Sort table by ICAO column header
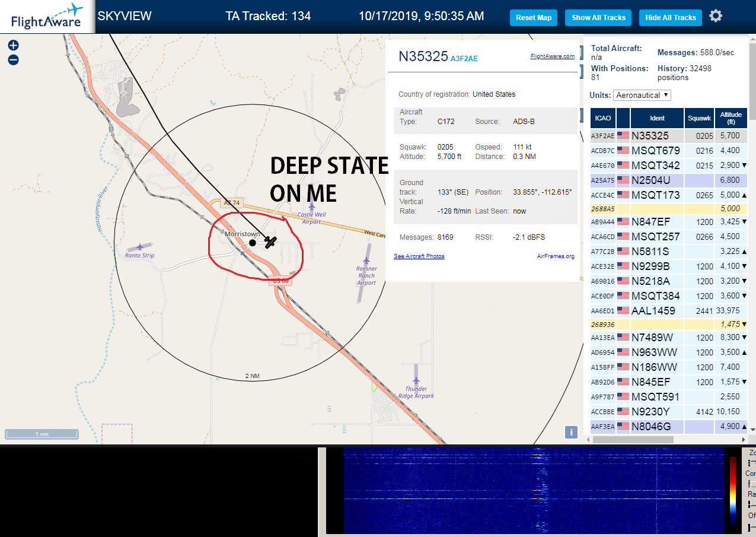Viewport: 756px width, 537px height. (x=603, y=118)
